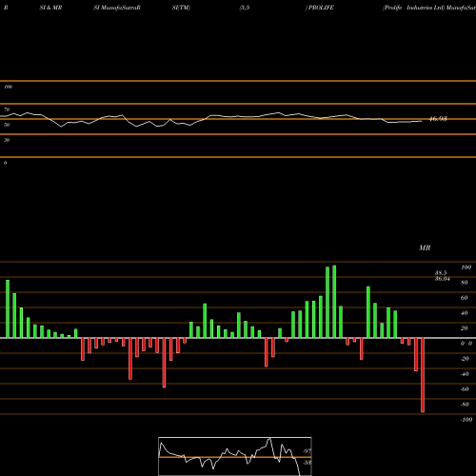The height and width of the screenshot is (476, 476).
Task: Click the 20 label on MR axis
Action: tap(465, 328)
